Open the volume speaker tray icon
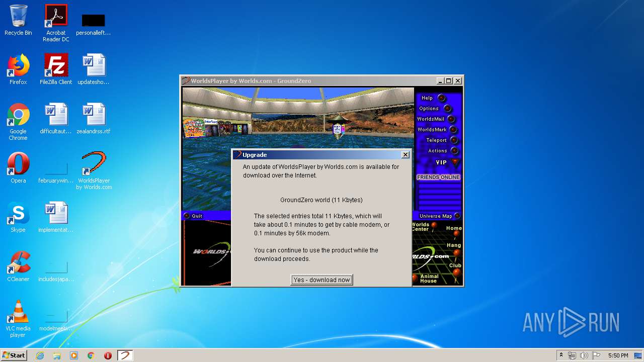 (x=584, y=355)
